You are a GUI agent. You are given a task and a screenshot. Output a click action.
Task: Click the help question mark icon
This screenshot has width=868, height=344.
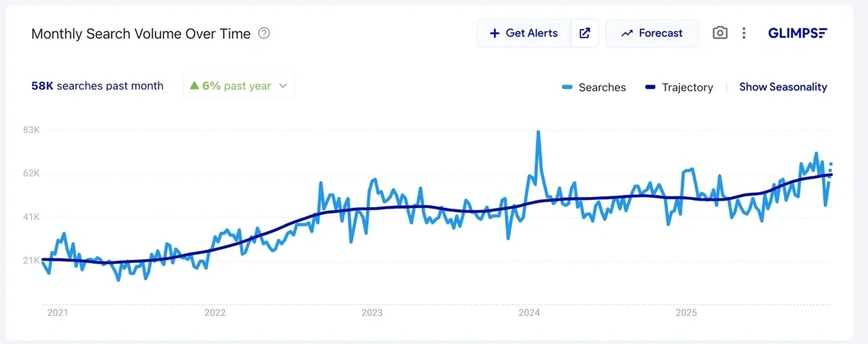click(x=264, y=33)
